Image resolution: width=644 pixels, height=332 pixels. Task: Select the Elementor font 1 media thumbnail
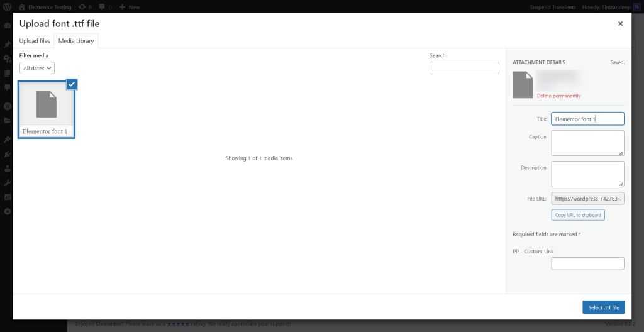(x=47, y=109)
